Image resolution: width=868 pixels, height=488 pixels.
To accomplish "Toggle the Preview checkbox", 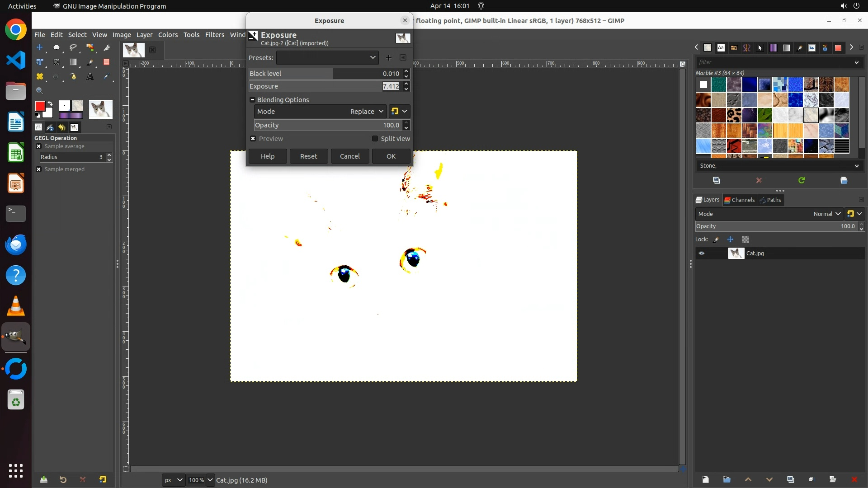I will [253, 139].
